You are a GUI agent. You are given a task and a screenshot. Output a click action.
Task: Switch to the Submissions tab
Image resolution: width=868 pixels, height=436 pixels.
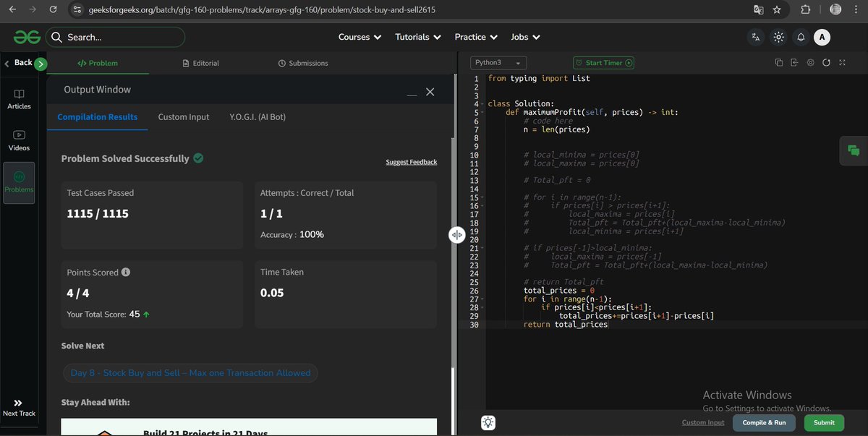tap(303, 63)
